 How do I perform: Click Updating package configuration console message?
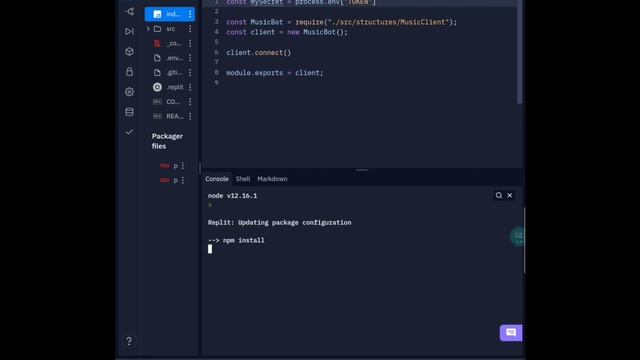coord(280,222)
